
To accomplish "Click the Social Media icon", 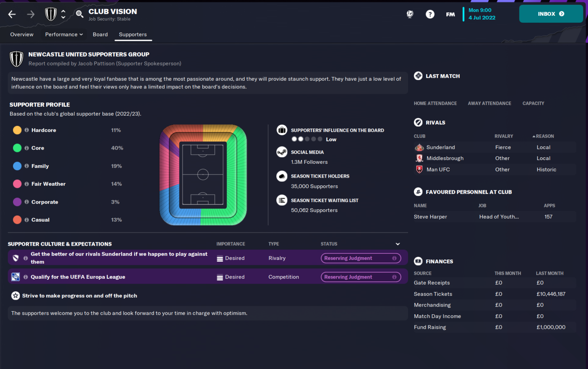I will pyautogui.click(x=282, y=152).
